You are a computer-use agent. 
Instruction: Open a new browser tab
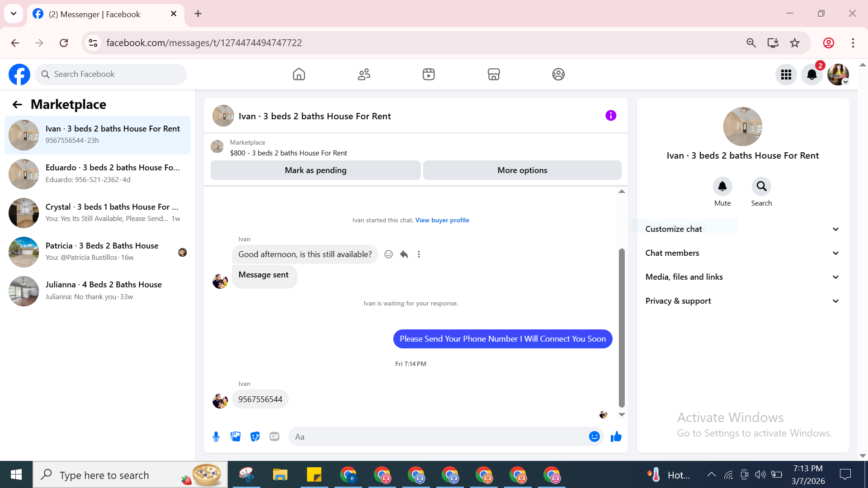[x=198, y=14]
